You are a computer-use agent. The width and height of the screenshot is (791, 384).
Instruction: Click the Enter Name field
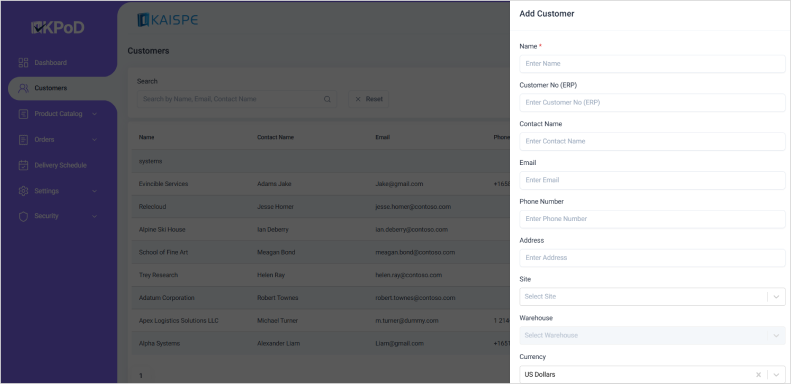(652, 64)
